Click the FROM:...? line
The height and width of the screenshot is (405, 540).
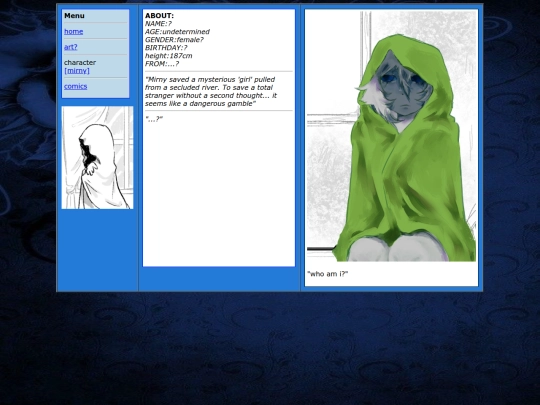(162, 64)
